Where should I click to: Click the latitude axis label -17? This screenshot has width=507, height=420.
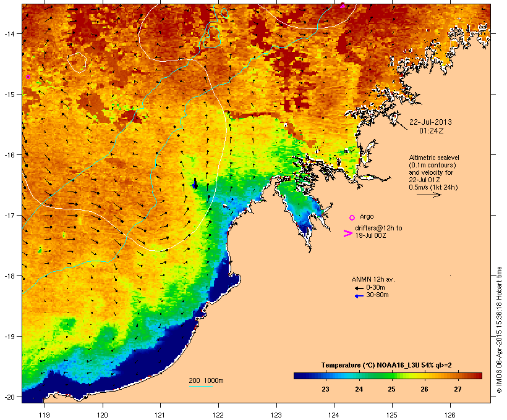point(9,216)
